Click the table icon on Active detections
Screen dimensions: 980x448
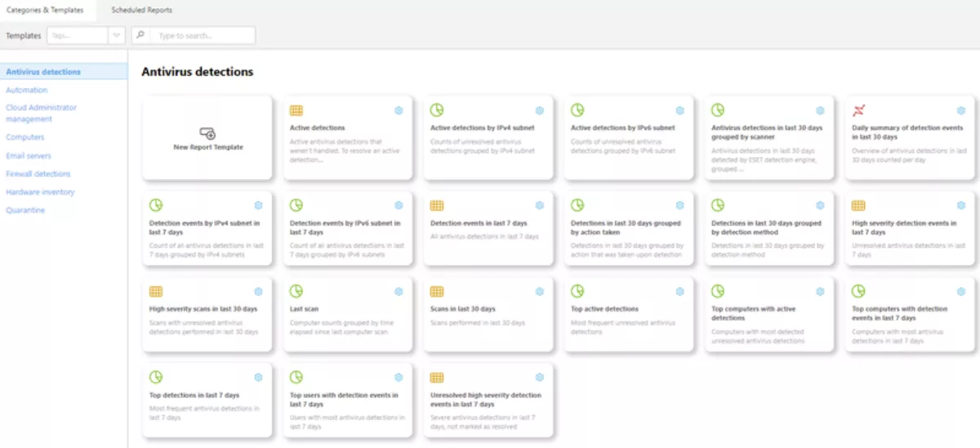(296, 110)
